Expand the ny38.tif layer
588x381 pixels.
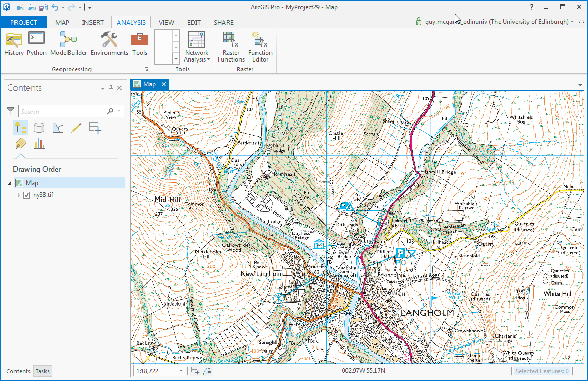[x=19, y=195]
